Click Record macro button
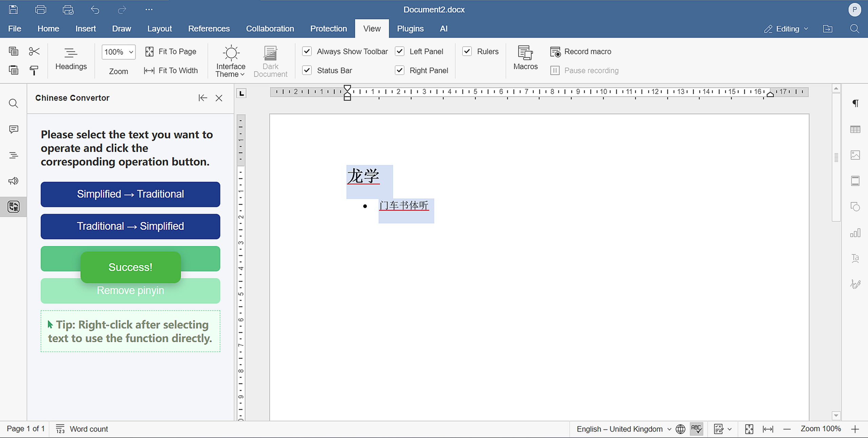 click(580, 52)
